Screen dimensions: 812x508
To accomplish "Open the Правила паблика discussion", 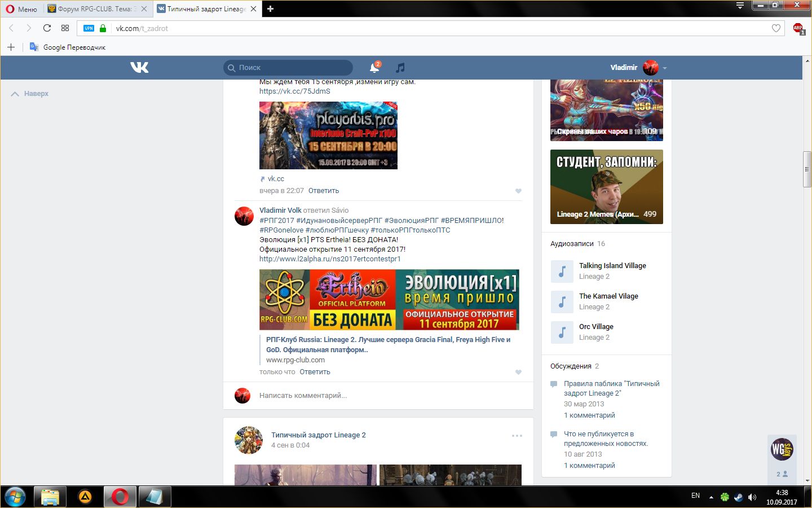I will pyautogui.click(x=612, y=388).
